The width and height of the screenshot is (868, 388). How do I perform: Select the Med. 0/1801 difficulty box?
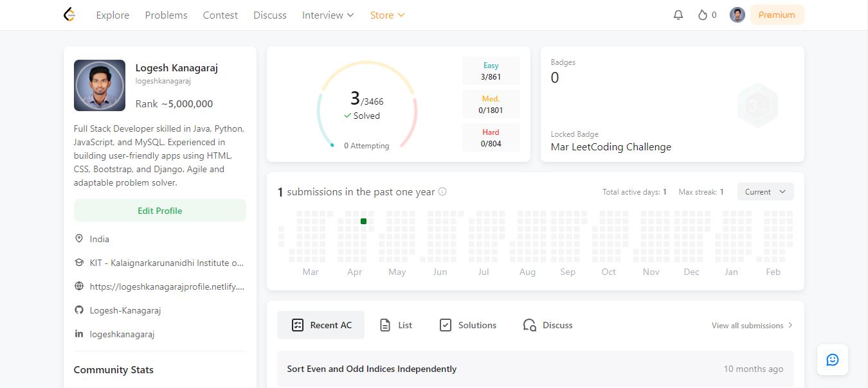point(491,104)
